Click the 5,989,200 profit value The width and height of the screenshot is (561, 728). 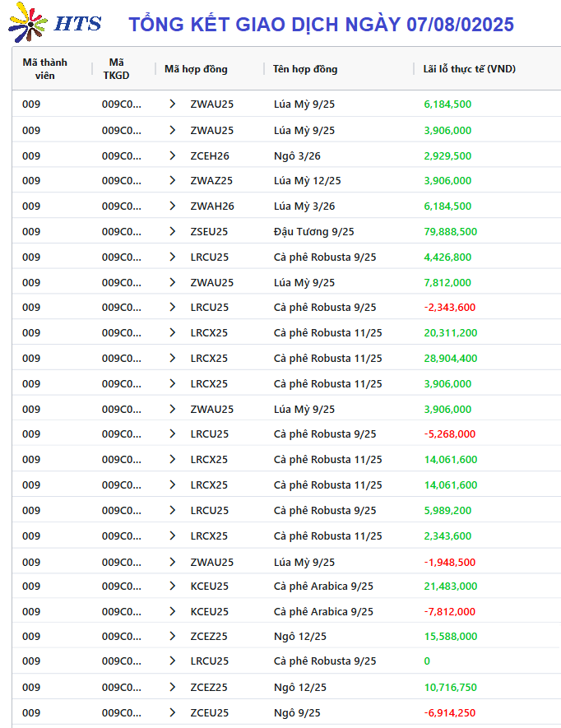[x=447, y=511]
